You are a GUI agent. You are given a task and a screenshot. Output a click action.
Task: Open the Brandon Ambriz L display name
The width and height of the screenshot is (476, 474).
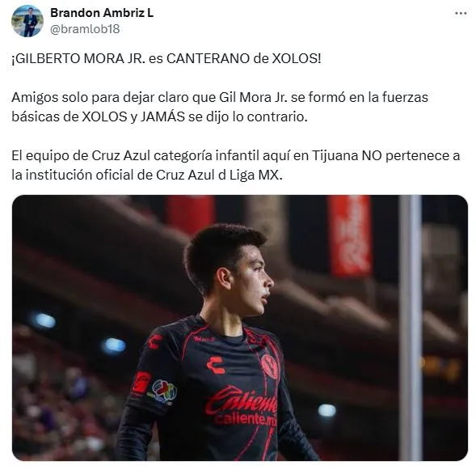coord(102,13)
